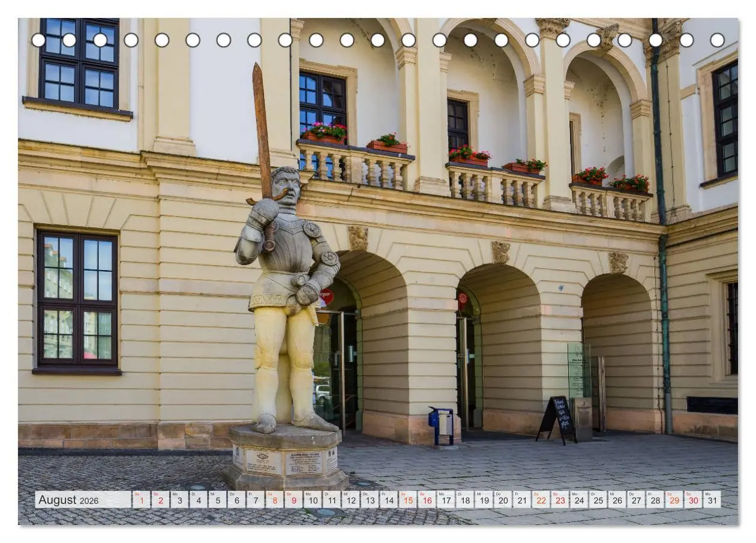
Task: Choose red weekend date 23
Action: point(560,499)
